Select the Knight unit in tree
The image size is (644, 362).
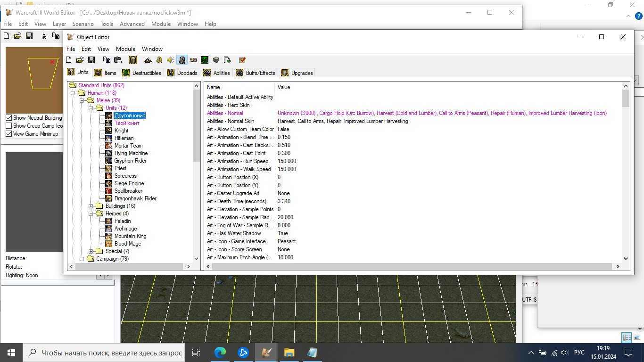tap(121, 131)
